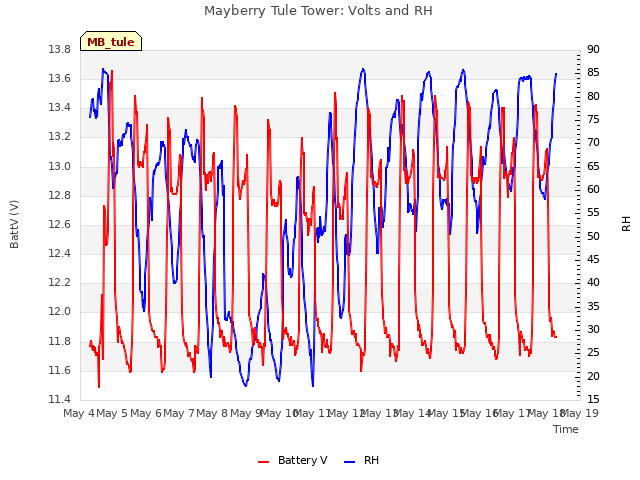640x480 pixels.
Task: Click the 65 right axis tick
Action: (593, 166)
